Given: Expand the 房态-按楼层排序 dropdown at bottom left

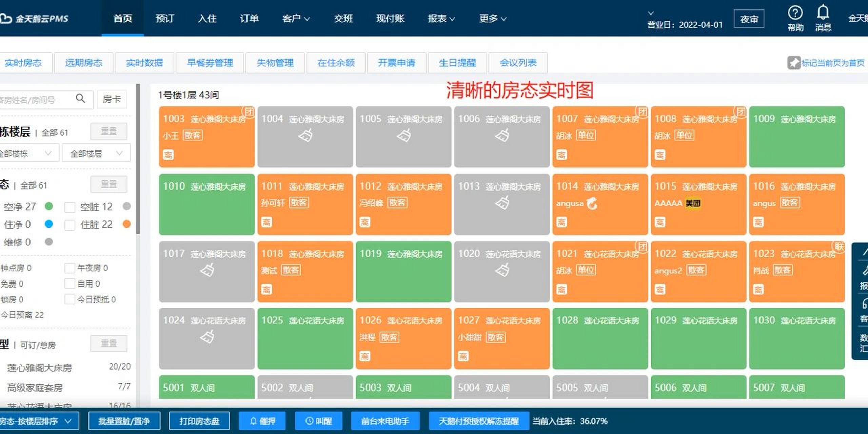Looking at the screenshot, I should [x=37, y=421].
